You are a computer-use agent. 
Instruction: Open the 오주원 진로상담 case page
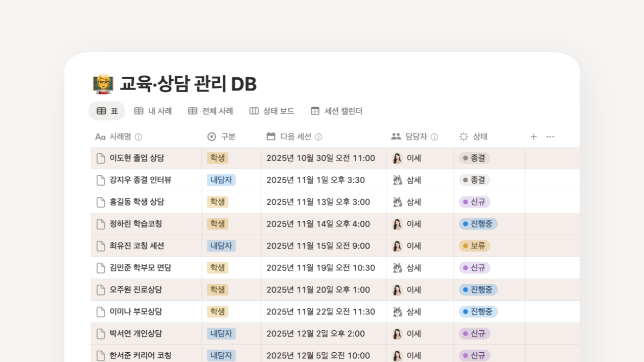136,290
